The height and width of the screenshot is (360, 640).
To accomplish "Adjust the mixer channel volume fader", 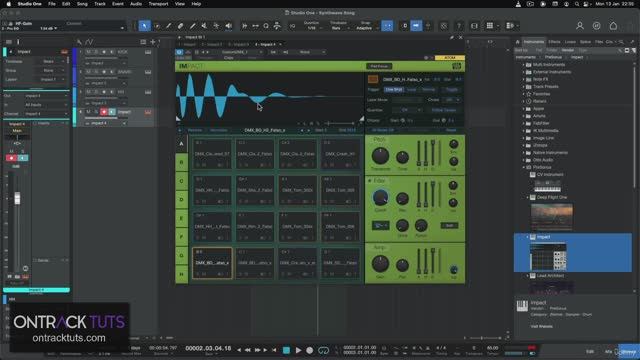I will coord(17,198).
